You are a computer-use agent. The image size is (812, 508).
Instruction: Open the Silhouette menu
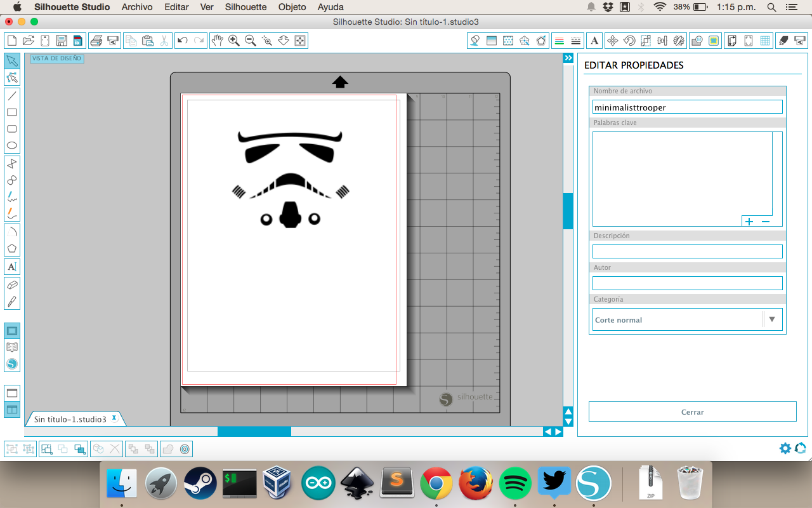tap(246, 7)
